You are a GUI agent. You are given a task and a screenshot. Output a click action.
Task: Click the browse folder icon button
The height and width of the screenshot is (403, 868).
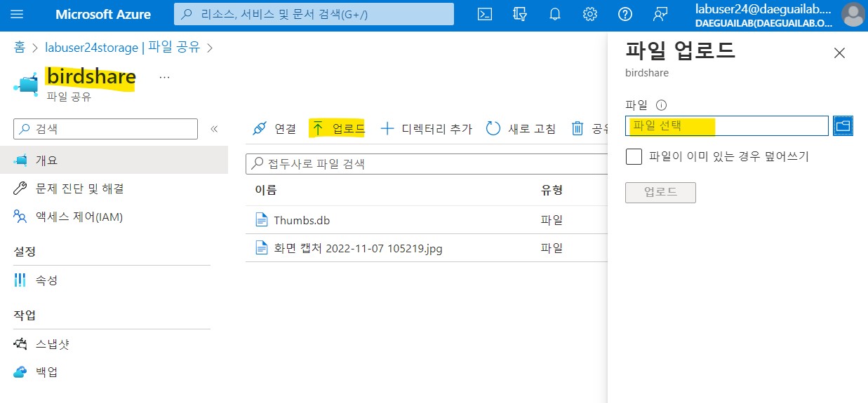[843, 126]
